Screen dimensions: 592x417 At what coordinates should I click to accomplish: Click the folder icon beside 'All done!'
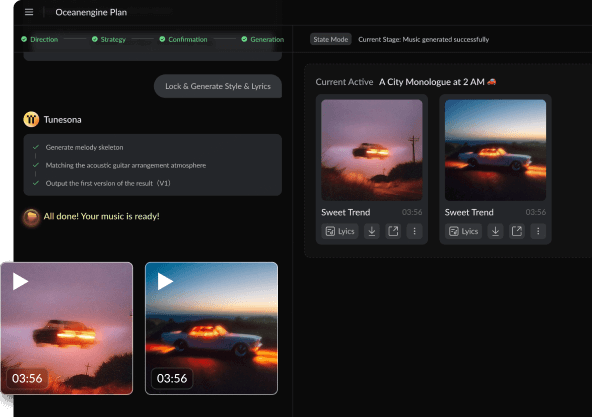pyautogui.click(x=31, y=217)
